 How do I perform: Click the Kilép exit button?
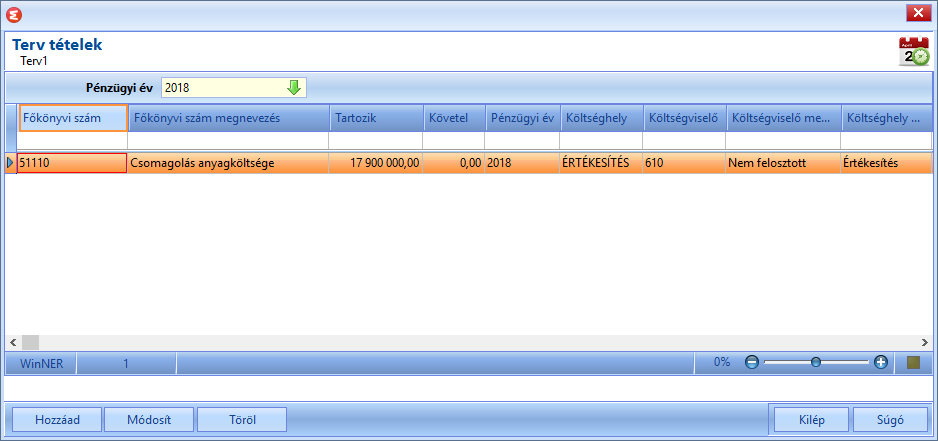[811, 420]
